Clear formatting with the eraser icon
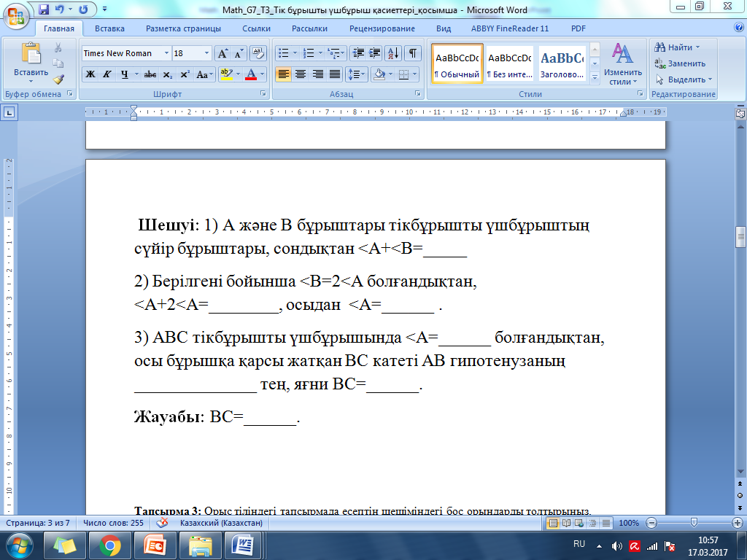Viewport: 747px width, 560px height. click(x=258, y=53)
